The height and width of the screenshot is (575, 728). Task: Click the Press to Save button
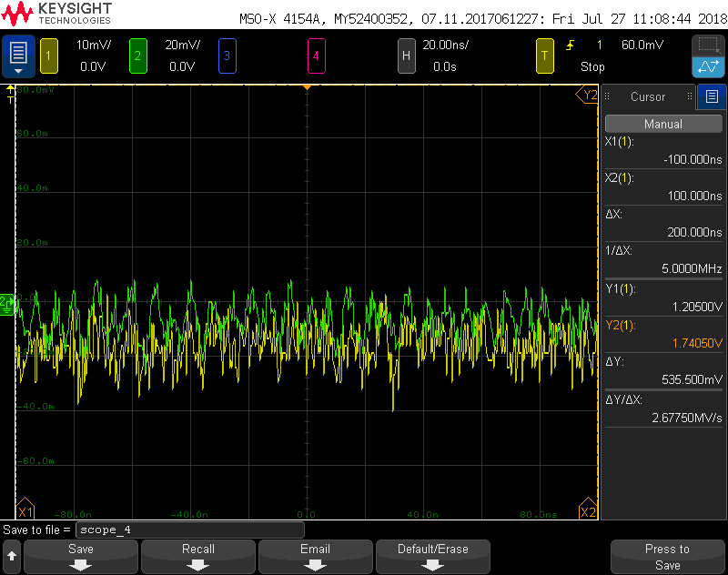(667, 556)
